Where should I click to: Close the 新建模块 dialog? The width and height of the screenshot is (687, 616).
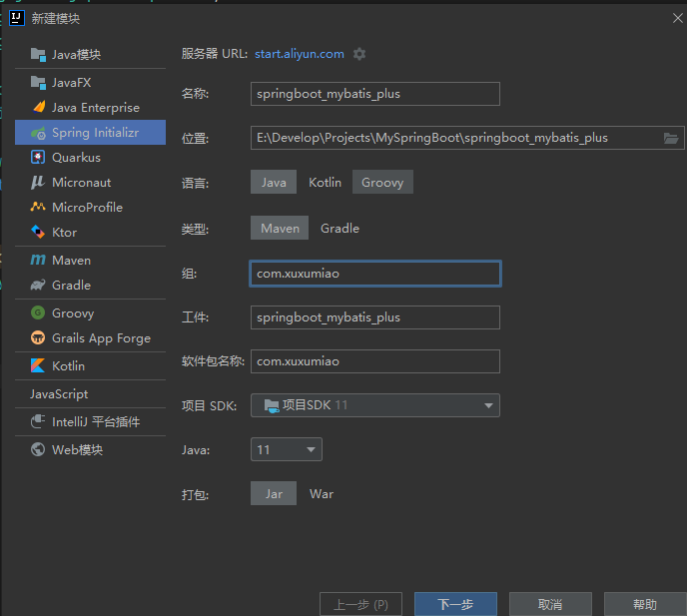click(677, 18)
